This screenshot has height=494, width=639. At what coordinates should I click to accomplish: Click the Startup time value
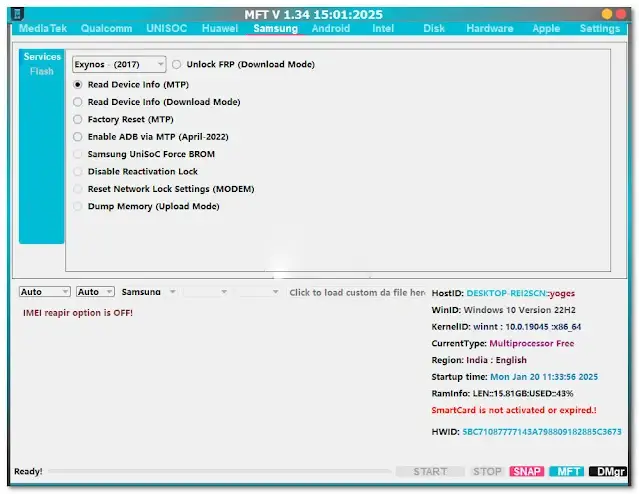[544, 377]
